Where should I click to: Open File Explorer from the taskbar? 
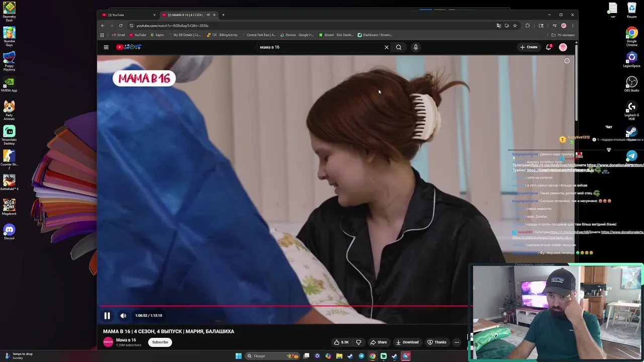[339, 356]
